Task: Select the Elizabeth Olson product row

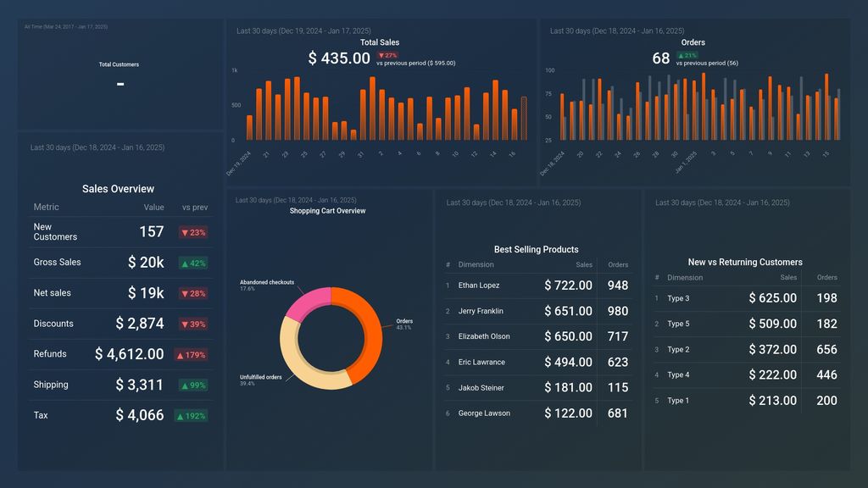Action: pyautogui.click(x=537, y=336)
